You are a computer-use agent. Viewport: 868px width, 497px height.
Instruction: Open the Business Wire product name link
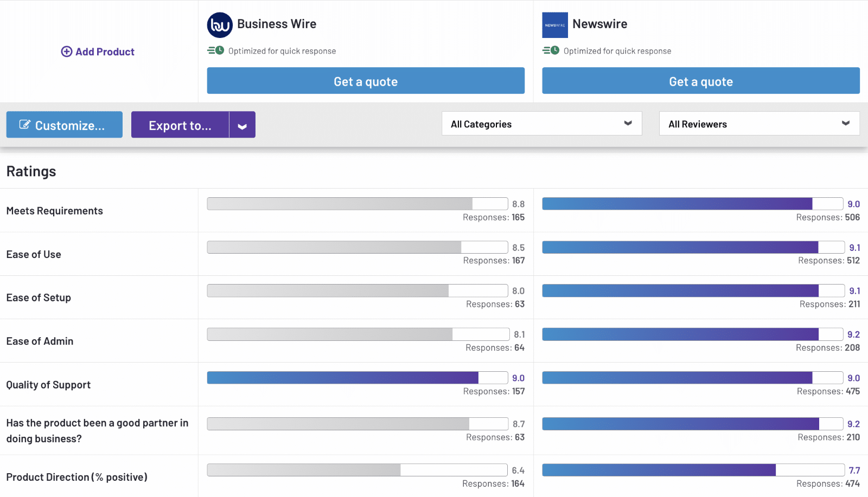coord(277,24)
